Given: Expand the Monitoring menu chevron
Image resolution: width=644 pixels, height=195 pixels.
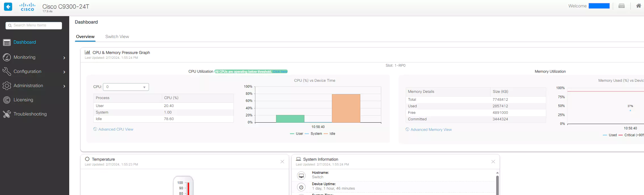Looking at the screenshot, I should tap(64, 58).
